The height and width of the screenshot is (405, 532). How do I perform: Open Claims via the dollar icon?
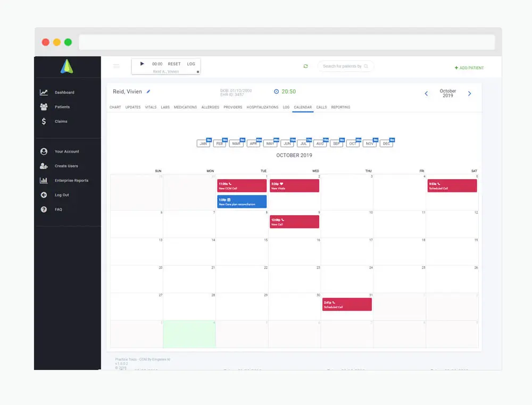44,121
